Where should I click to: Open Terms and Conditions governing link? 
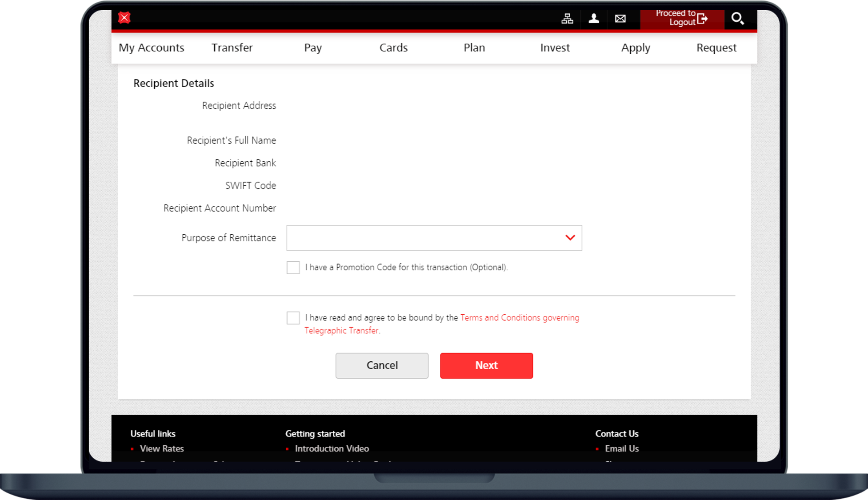point(519,318)
